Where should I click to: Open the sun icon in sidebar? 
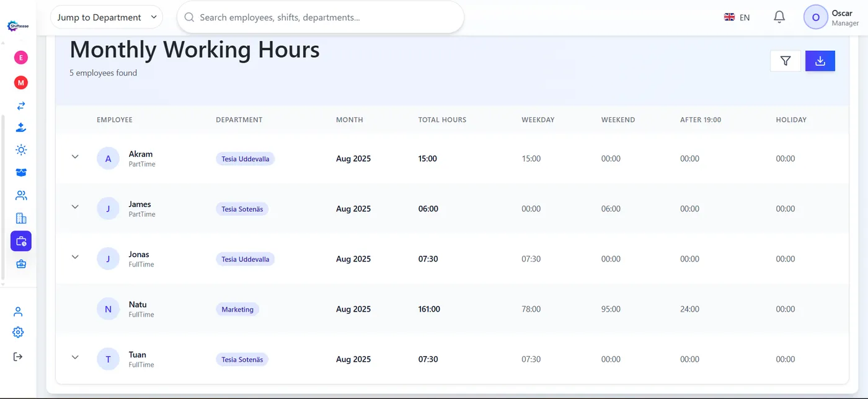click(21, 150)
